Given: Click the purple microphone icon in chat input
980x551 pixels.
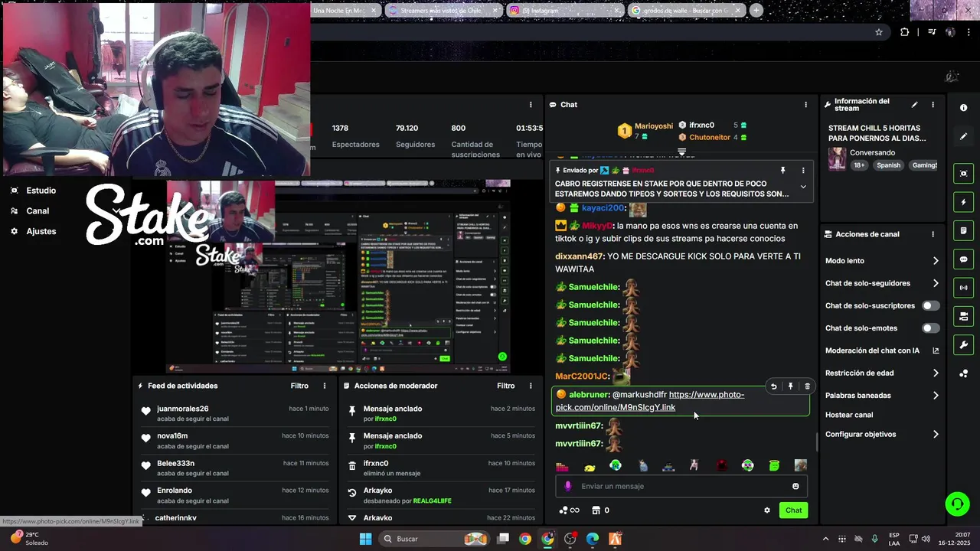Looking at the screenshot, I should pos(567,486).
